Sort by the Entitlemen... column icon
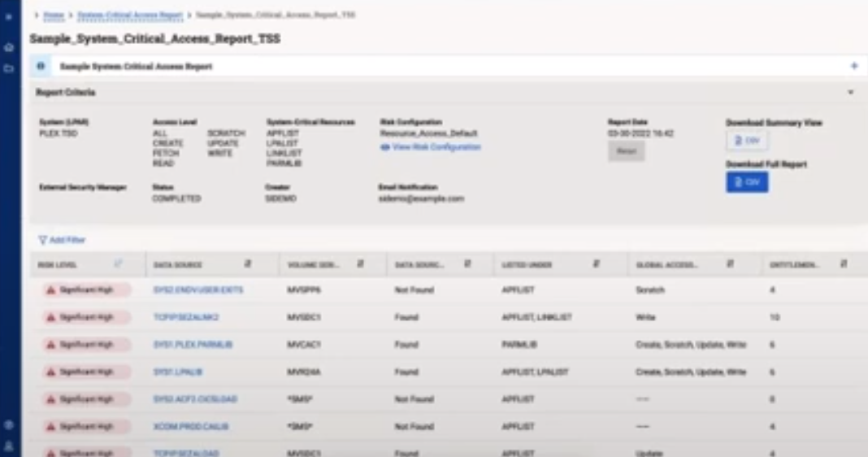868x457 pixels. pyautogui.click(x=844, y=264)
